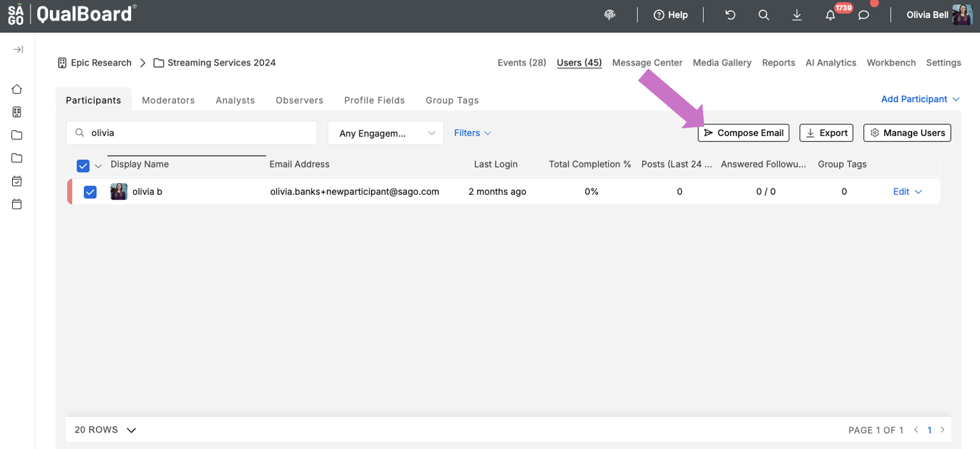Switch to Reports
The height and width of the screenshot is (449, 980).
(x=778, y=62)
